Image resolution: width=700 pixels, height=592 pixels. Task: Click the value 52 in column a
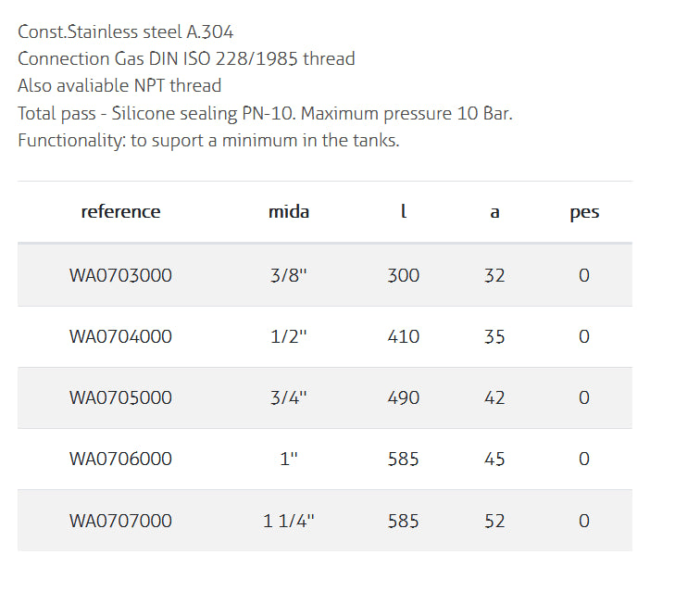[494, 521]
